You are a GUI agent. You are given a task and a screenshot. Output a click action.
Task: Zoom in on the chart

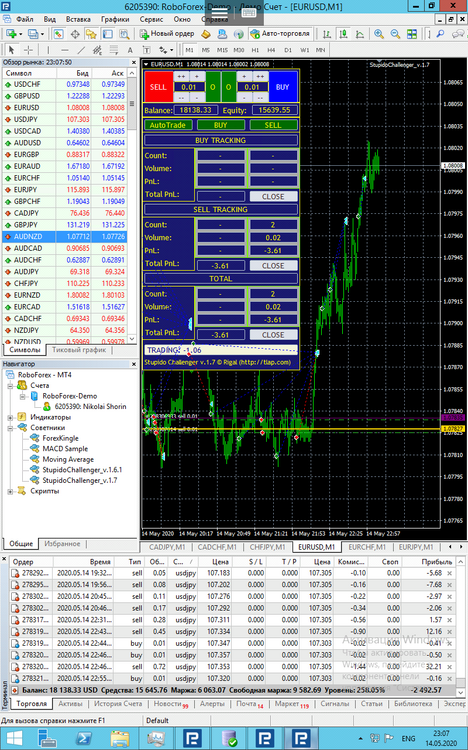pyautogui.click(x=379, y=34)
